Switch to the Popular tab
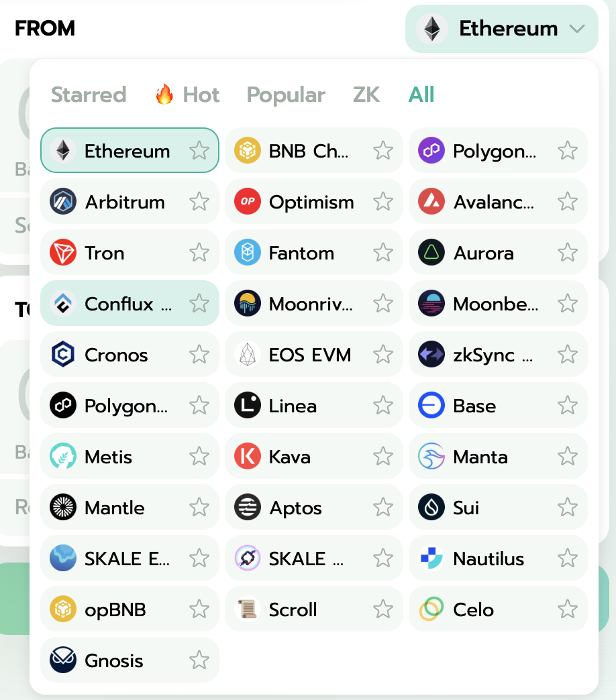616x700 pixels. tap(286, 95)
